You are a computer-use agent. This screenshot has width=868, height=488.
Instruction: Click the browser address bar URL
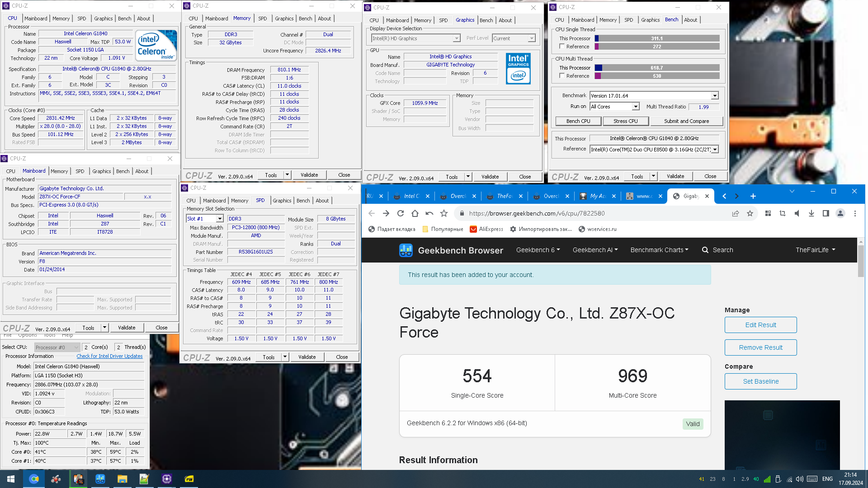pos(537,214)
